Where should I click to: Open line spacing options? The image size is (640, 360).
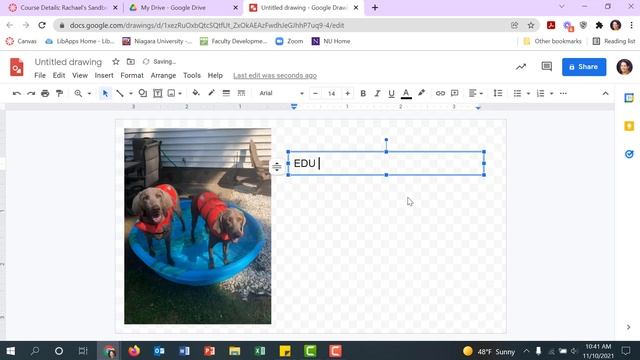[498, 93]
